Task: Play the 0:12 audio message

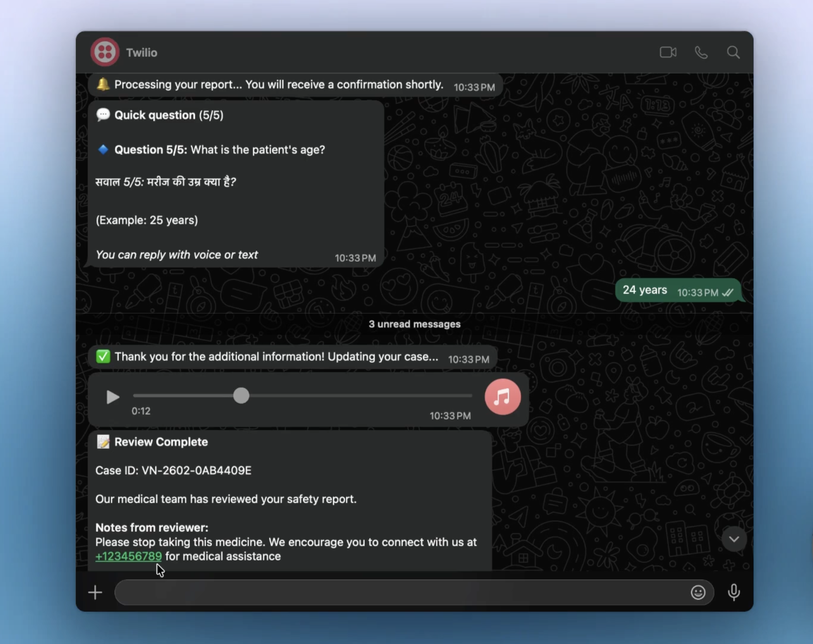Action: pyautogui.click(x=112, y=397)
